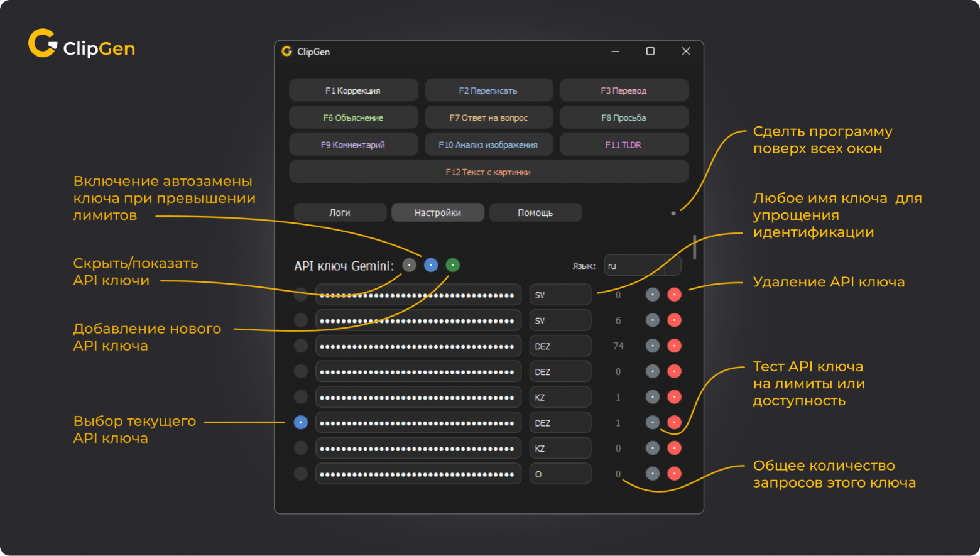
Task: Click the settings panel vertical scrollbar
Action: (x=694, y=248)
